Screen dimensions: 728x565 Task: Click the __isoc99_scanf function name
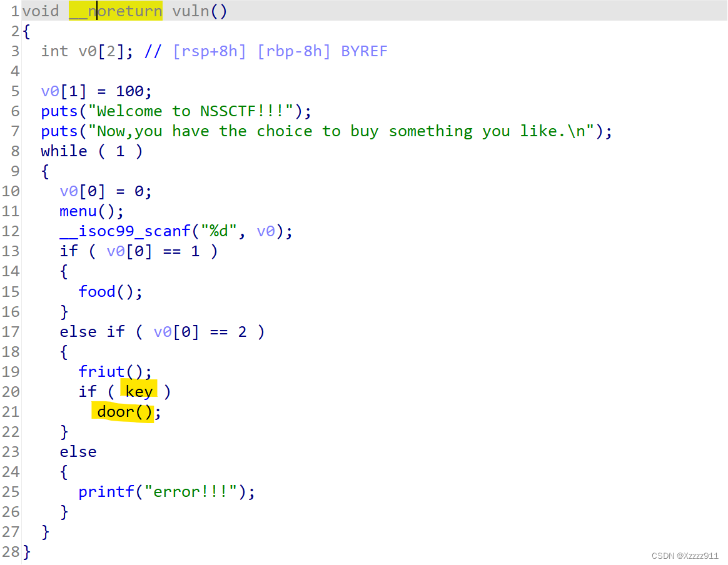(124, 231)
